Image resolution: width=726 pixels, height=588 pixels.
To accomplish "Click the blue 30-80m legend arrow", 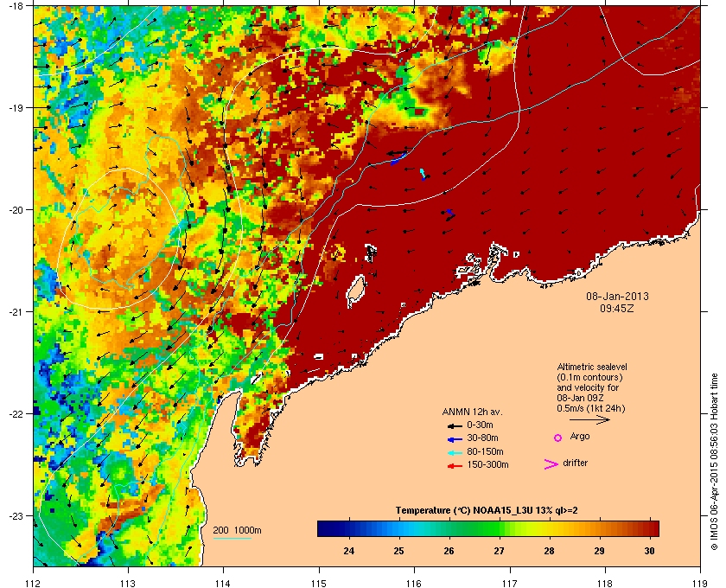I will point(455,438).
